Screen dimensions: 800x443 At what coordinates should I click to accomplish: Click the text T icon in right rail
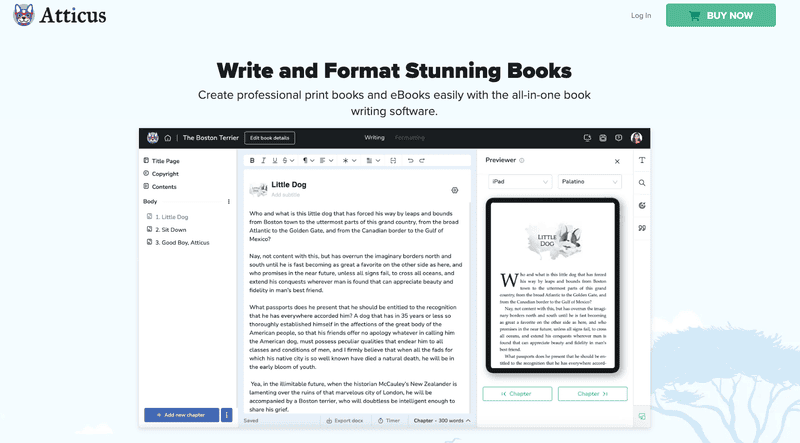pyautogui.click(x=642, y=160)
